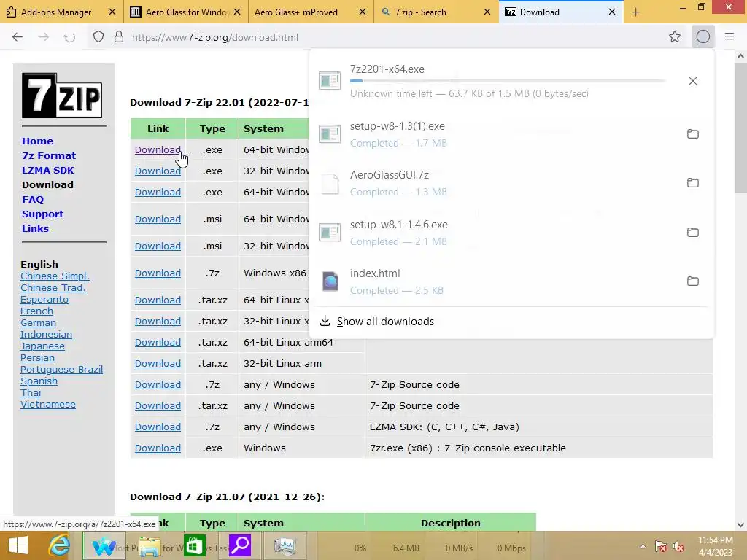747x560 pixels.
Task: Close the 7 zip - Search tab
Action: pyautogui.click(x=487, y=12)
